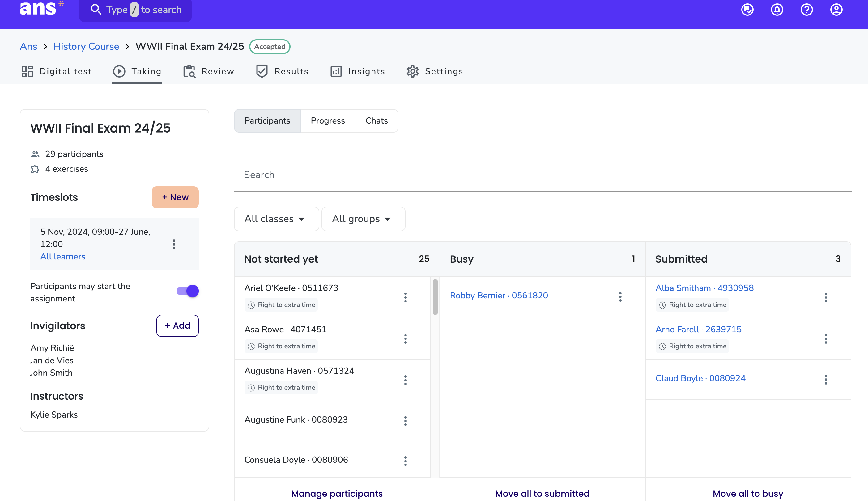Image resolution: width=868 pixels, height=501 pixels.
Task: Click extra time clock icon for Alba Smitham
Action: coord(662,305)
